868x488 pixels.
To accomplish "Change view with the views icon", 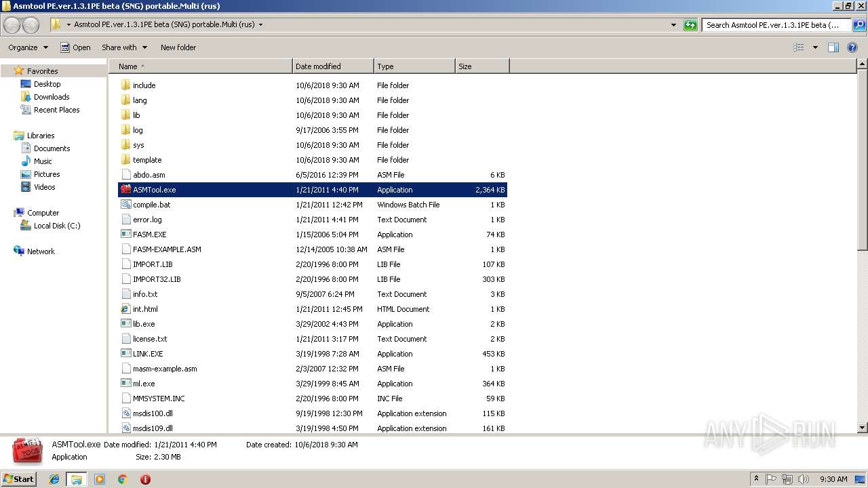I will (799, 47).
